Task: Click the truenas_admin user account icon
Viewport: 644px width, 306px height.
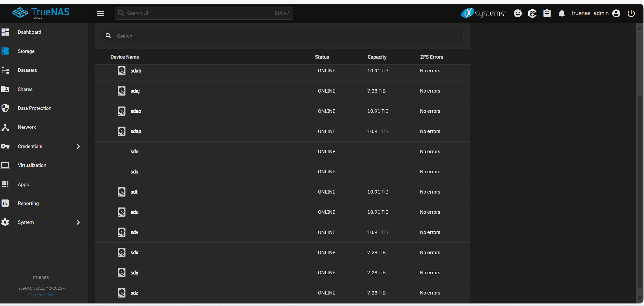Action: pos(616,13)
